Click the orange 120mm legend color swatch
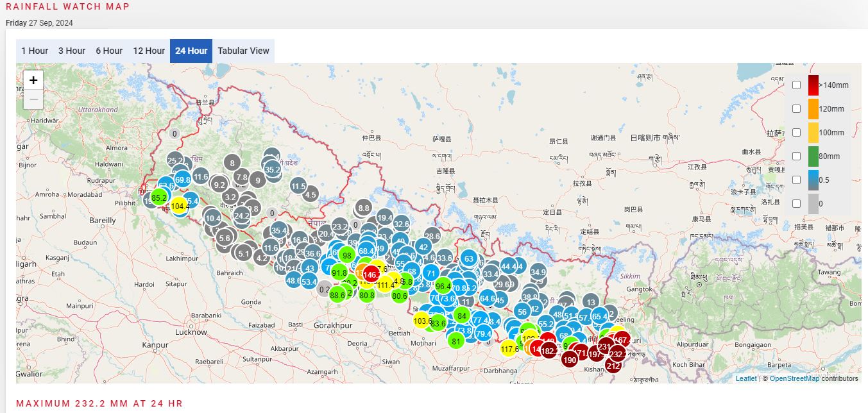This screenshot has width=868, height=413. 813,108
